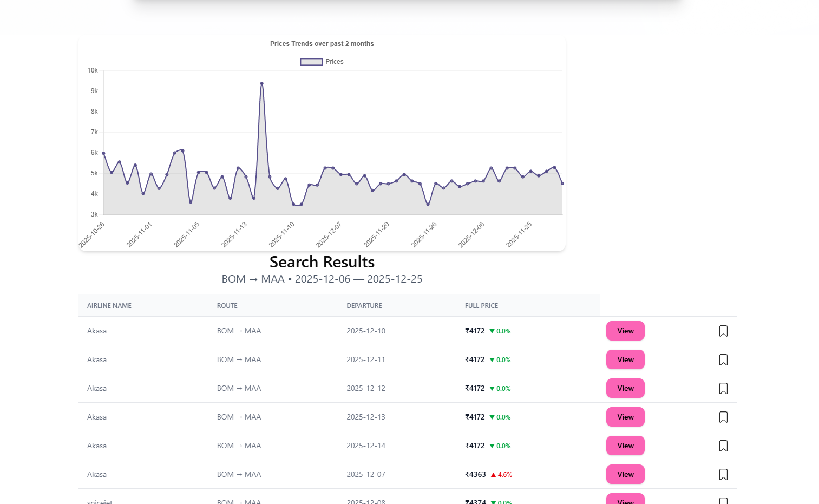This screenshot has width=819, height=504.
Task: Click the ROUTE column header
Action: click(227, 305)
